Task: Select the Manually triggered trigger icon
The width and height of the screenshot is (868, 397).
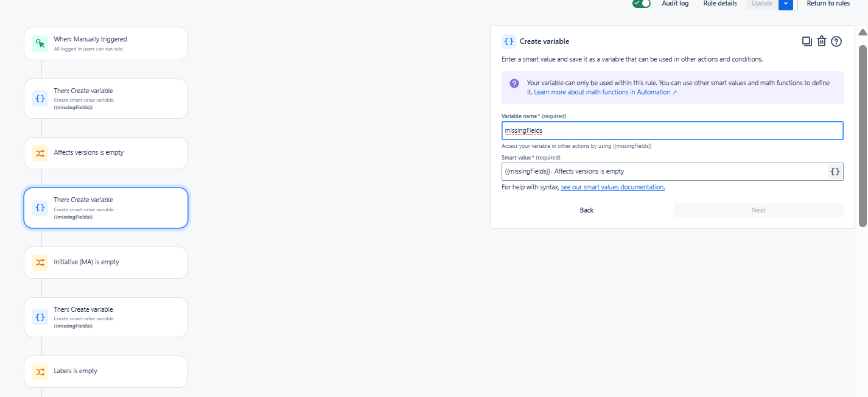Action: 39,43
